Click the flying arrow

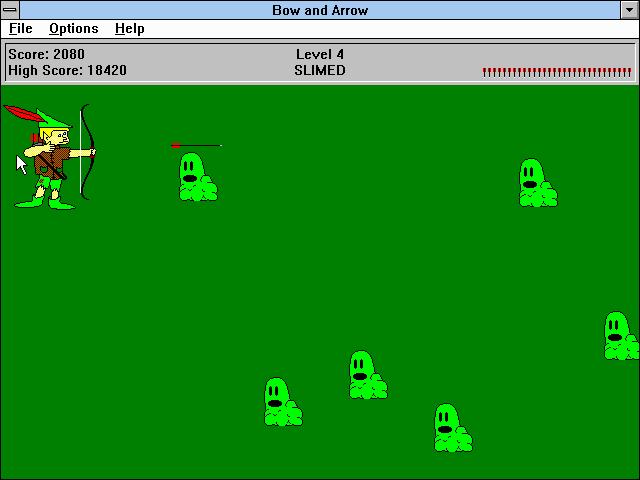pyautogui.click(x=196, y=145)
